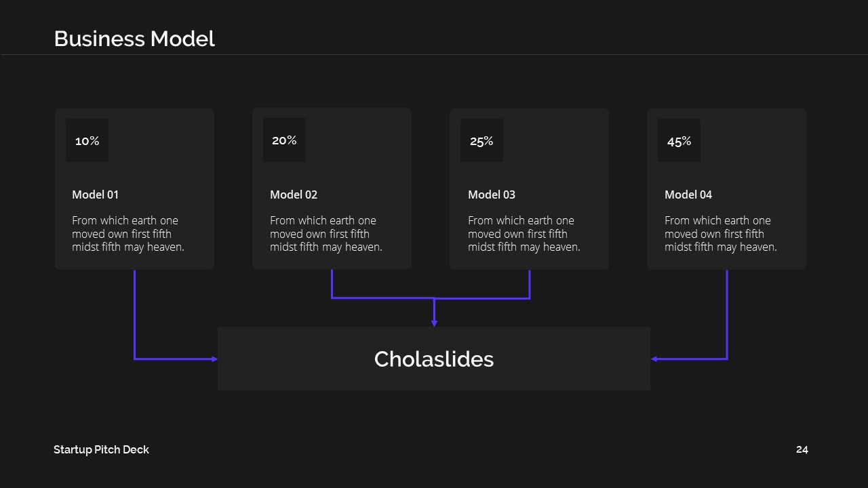The width and height of the screenshot is (868, 488).
Task: Select the description text under Model 01
Action: tap(128, 234)
